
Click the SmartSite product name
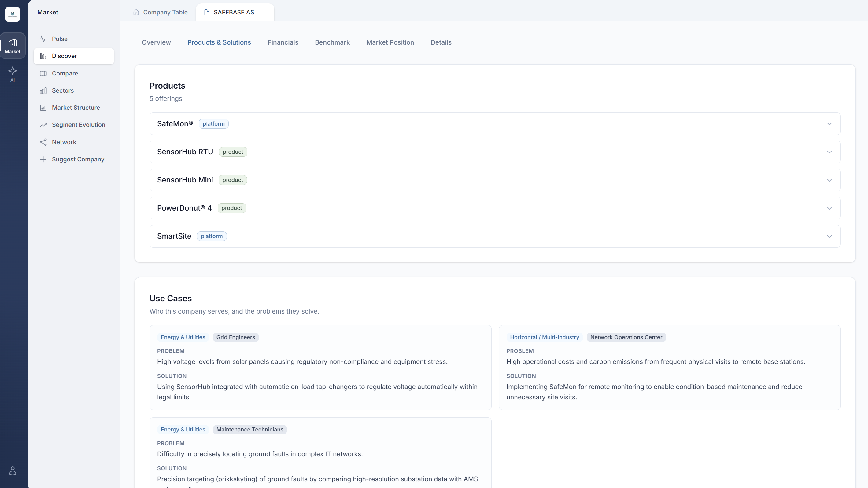click(x=174, y=236)
